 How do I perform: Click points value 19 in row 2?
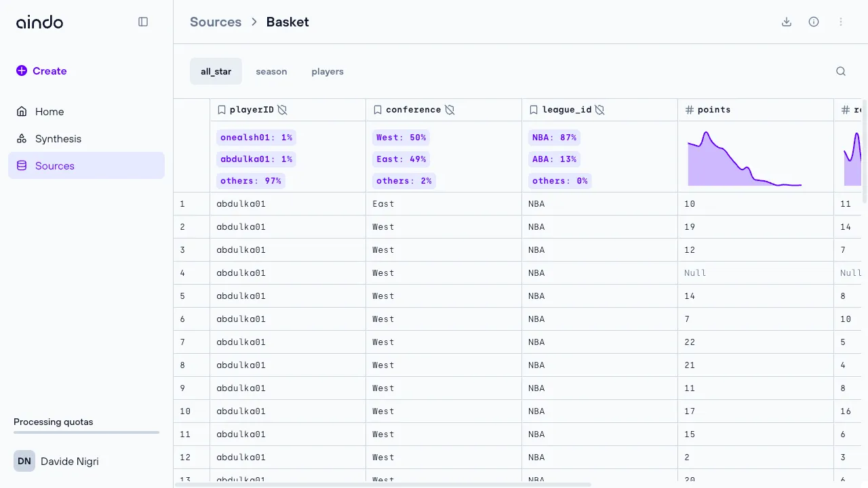pyautogui.click(x=756, y=227)
